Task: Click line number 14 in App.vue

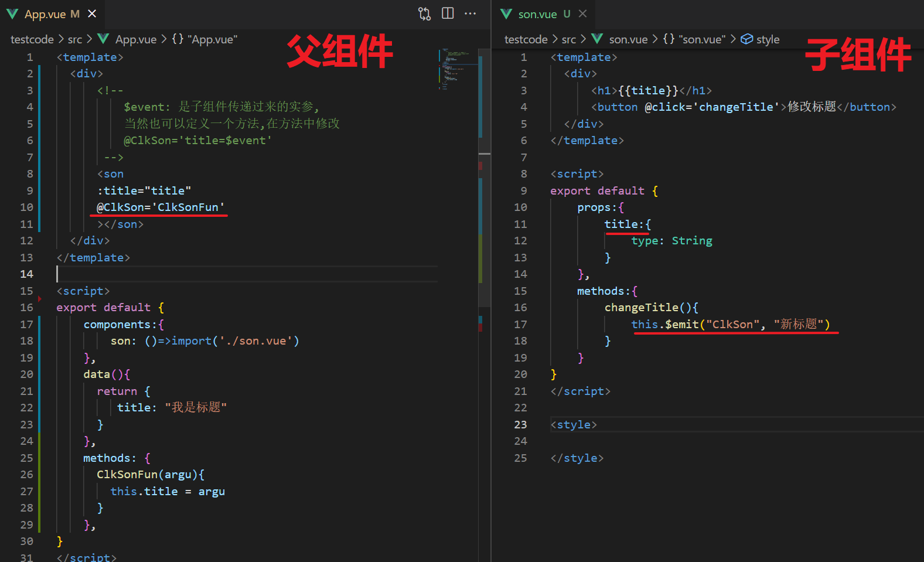Action: (27, 274)
